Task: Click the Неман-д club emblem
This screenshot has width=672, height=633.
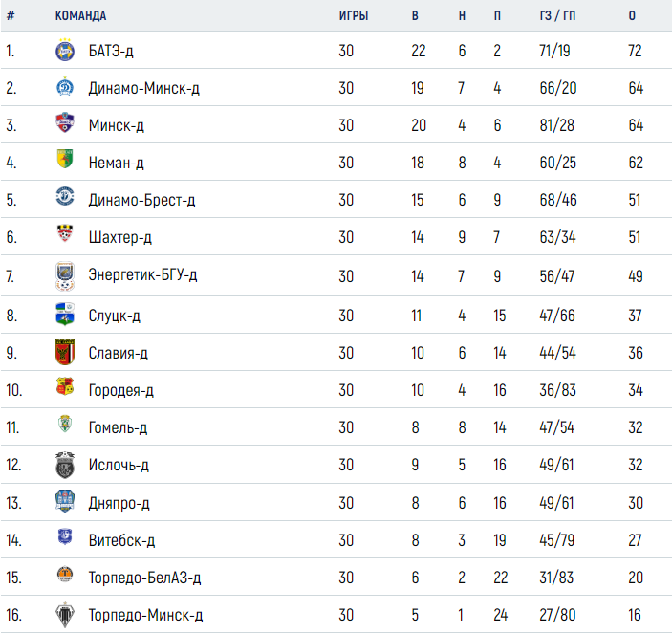Action: [64, 163]
